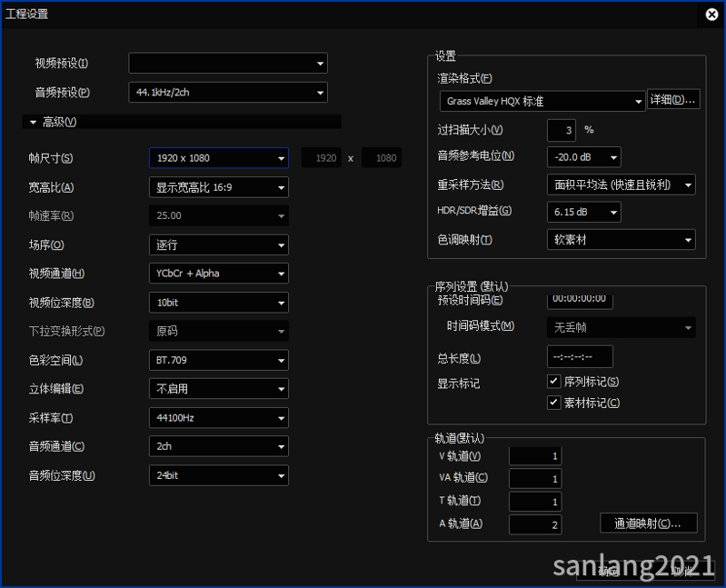This screenshot has height=588, width=726.
Task: Open the 宽高比 16:9 dropdown
Action: [x=219, y=187]
